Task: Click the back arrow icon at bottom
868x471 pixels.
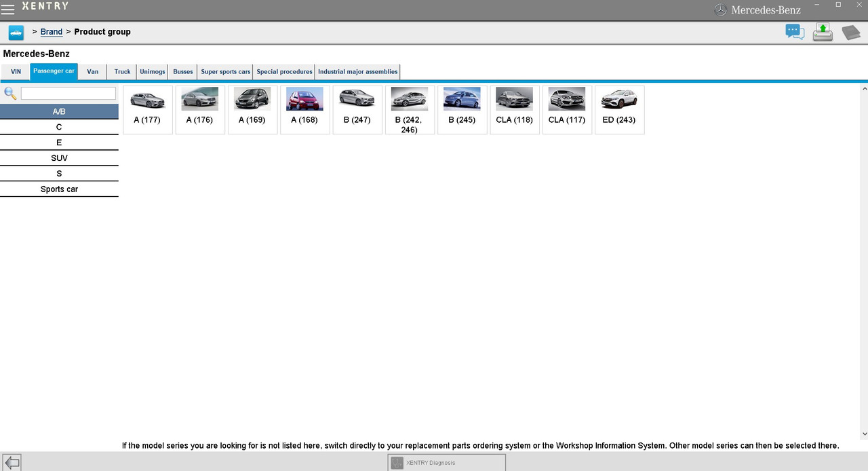Action: (x=12, y=463)
